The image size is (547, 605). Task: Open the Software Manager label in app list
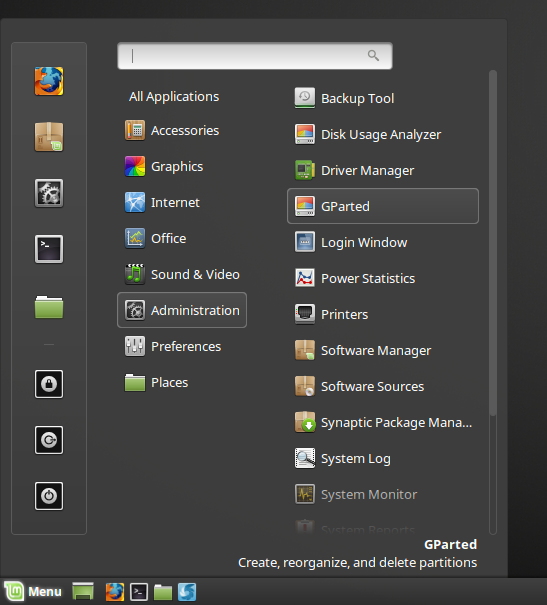tap(376, 350)
